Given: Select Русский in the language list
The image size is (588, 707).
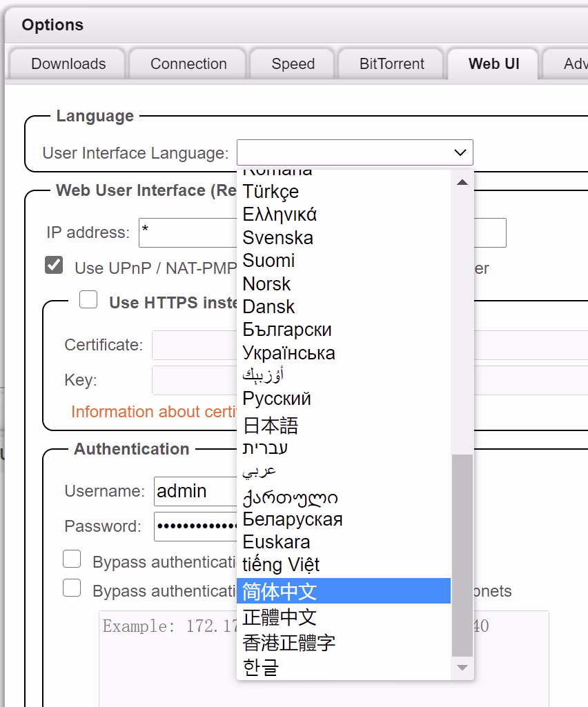Looking at the screenshot, I should [277, 399].
